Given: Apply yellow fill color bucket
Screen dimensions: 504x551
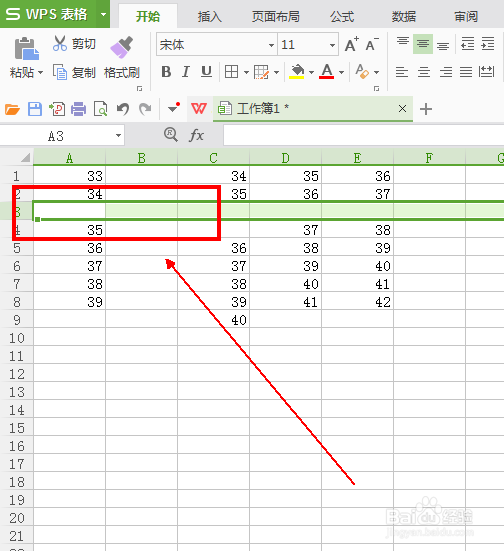Looking at the screenshot, I should pos(297,72).
